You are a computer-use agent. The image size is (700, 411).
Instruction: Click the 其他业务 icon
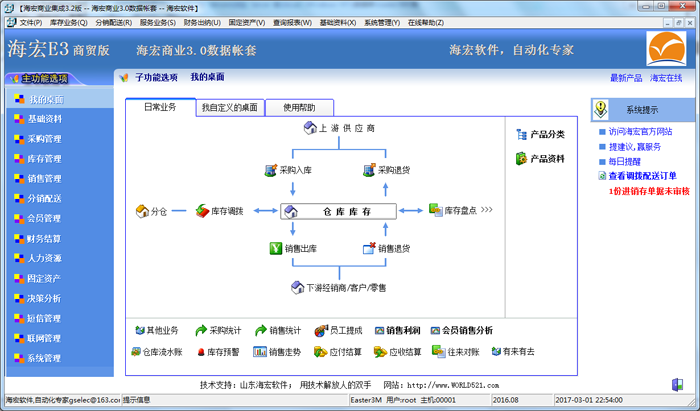(140, 331)
